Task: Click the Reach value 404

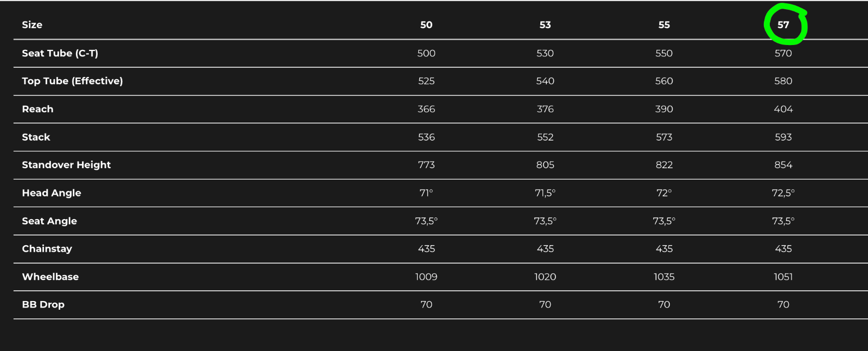Action: click(783, 109)
